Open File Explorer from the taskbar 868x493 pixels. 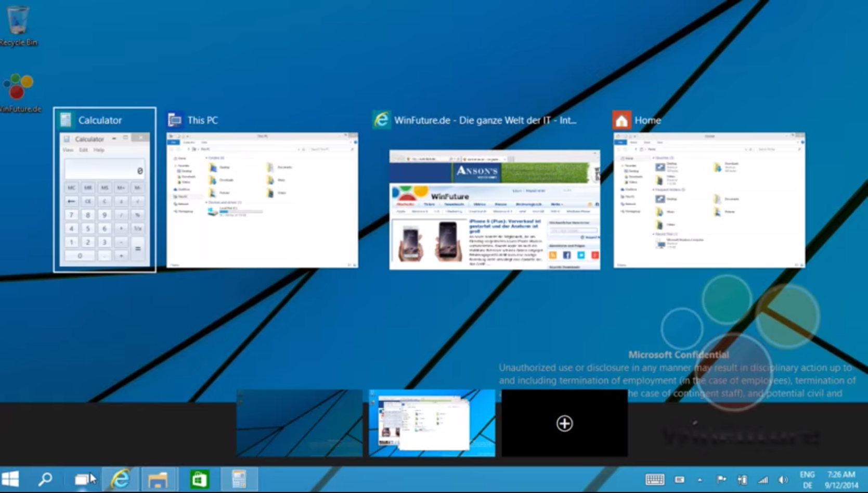tap(158, 479)
